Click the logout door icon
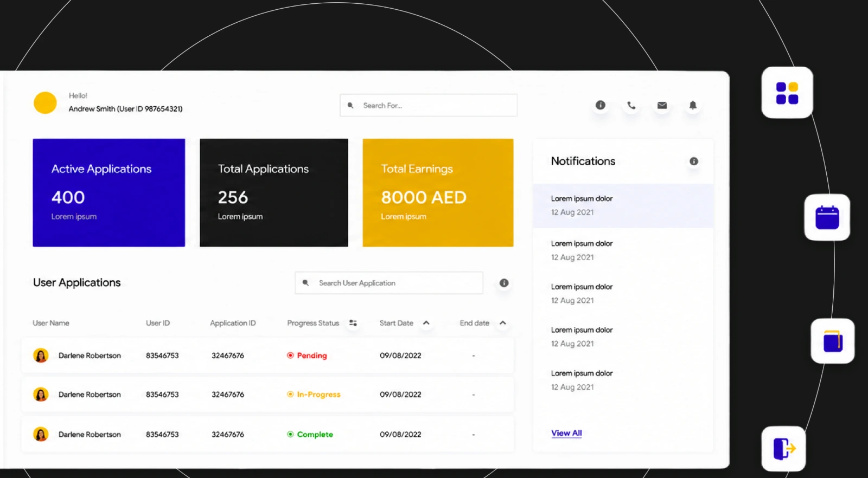The width and height of the screenshot is (868, 478). (x=783, y=449)
